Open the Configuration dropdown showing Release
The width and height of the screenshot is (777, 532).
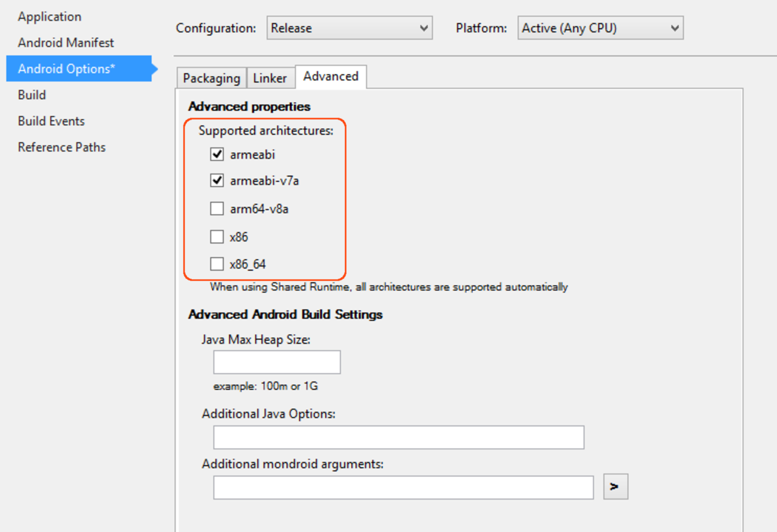(349, 28)
